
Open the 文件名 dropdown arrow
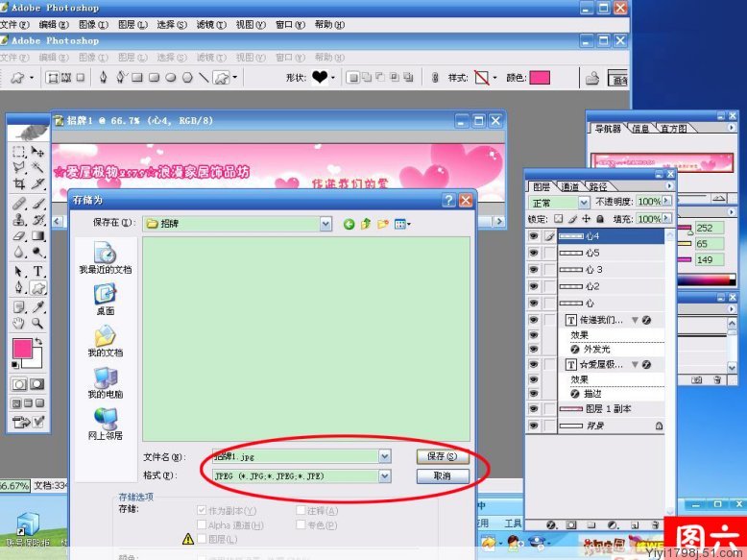pos(385,456)
